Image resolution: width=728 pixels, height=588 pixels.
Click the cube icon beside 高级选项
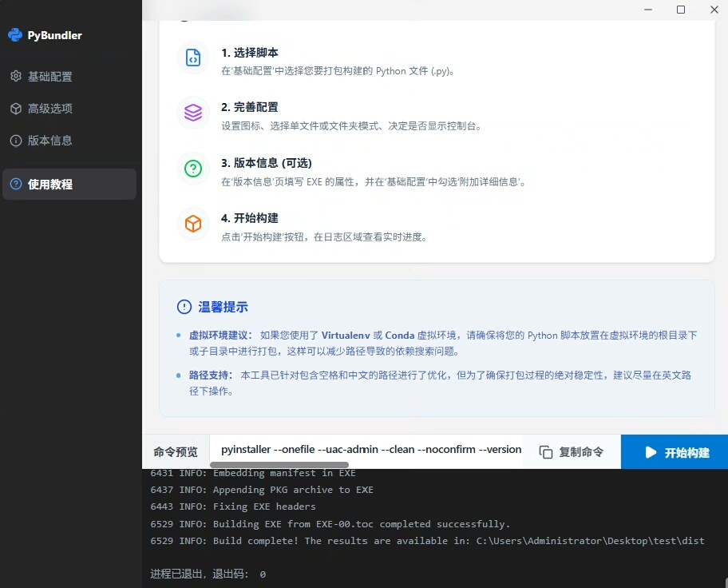coord(16,109)
